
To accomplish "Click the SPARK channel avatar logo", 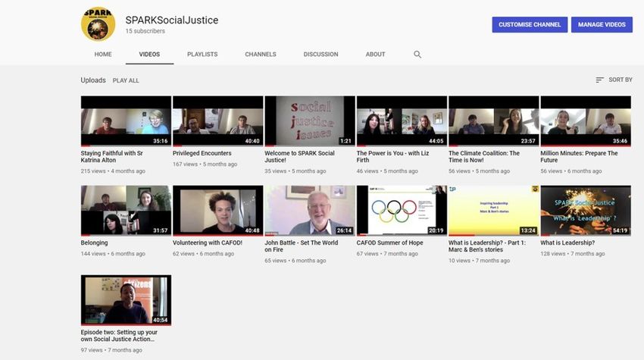I will (x=98, y=24).
